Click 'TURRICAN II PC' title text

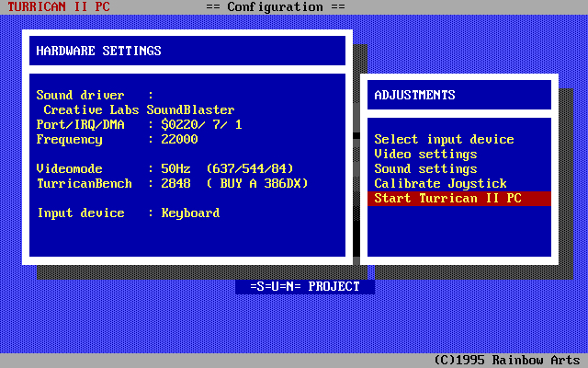59,6
